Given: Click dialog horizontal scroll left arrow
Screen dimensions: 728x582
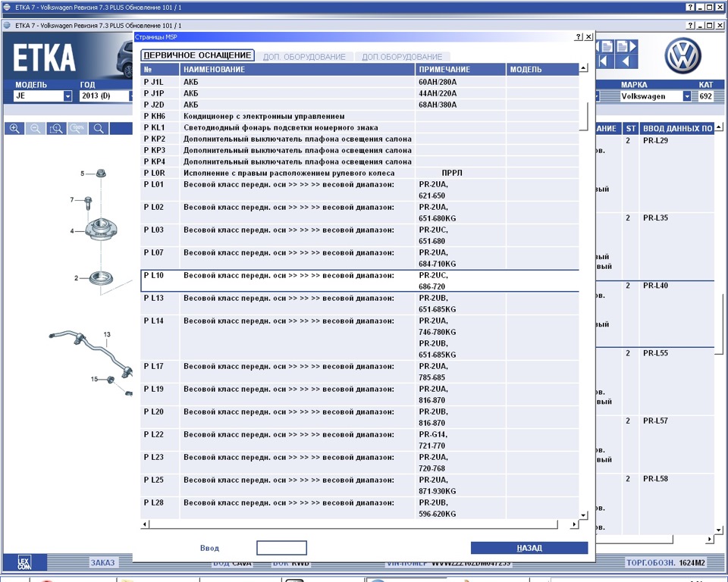Looking at the screenshot, I should pyautogui.click(x=145, y=524).
